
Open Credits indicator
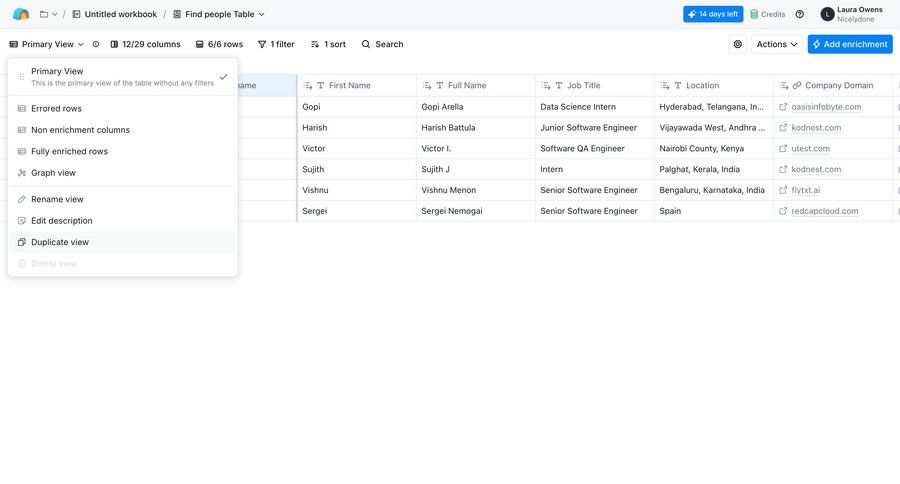coord(767,14)
